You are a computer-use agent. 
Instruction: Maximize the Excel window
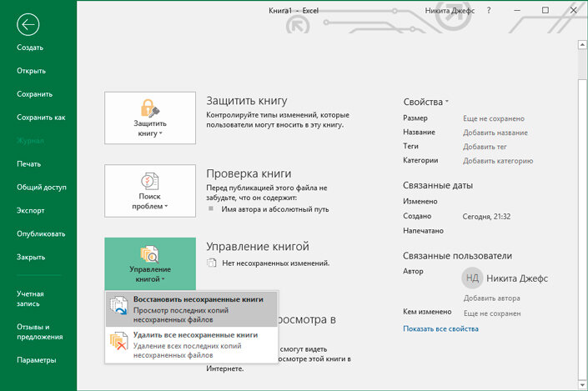coord(545,11)
